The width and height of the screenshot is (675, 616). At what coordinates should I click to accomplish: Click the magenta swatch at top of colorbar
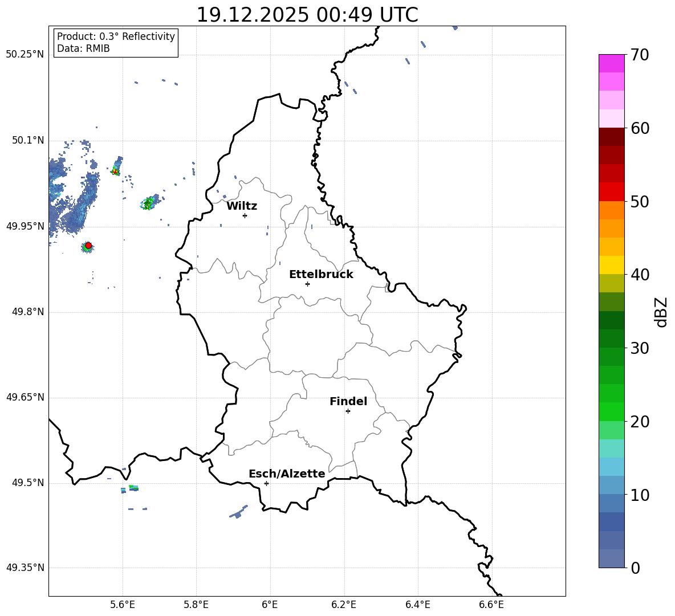click(x=611, y=63)
